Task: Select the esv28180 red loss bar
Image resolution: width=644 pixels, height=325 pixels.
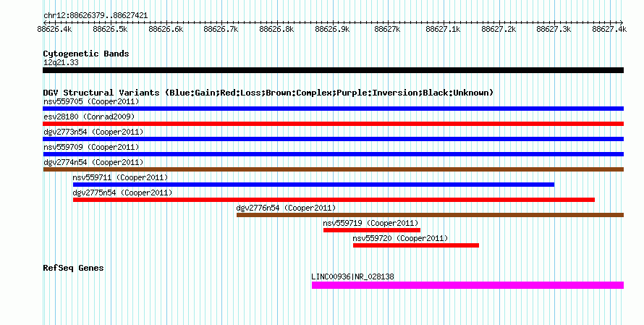Action: tap(333, 124)
